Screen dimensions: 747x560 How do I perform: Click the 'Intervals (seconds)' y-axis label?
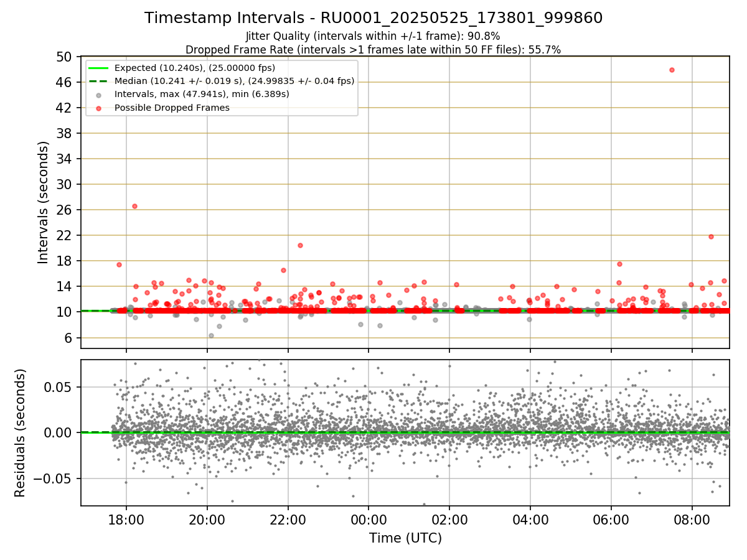point(43,202)
